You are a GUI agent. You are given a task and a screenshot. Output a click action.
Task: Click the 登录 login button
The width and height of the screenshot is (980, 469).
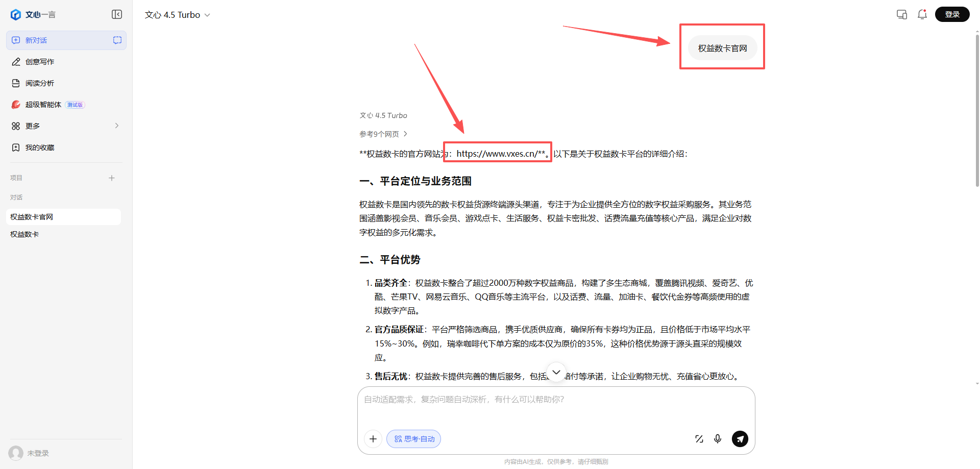(951, 14)
